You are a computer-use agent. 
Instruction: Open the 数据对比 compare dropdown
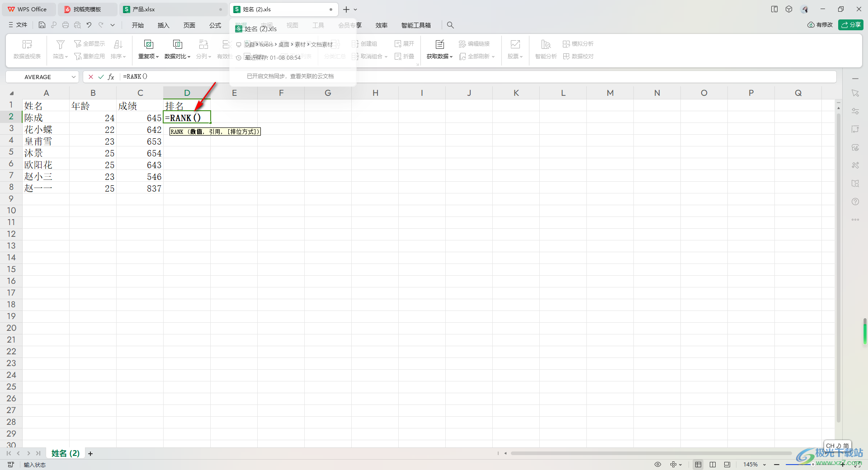pos(178,49)
